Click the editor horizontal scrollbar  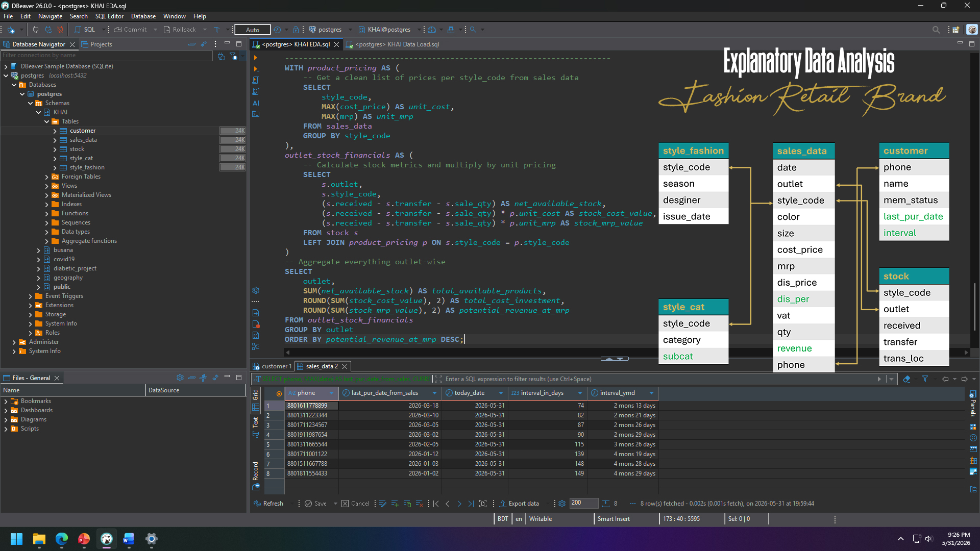(626, 353)
